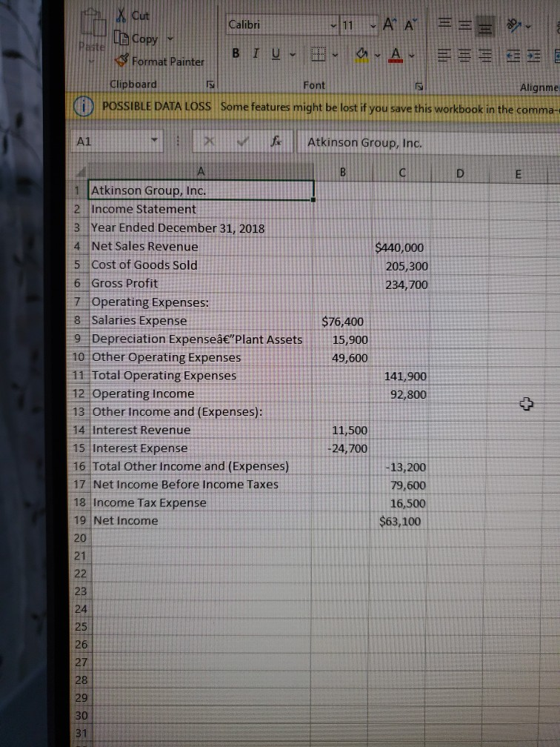Select Depreciation Expense Plant Assets cell

pyautogui.click(x=201, y=339)
